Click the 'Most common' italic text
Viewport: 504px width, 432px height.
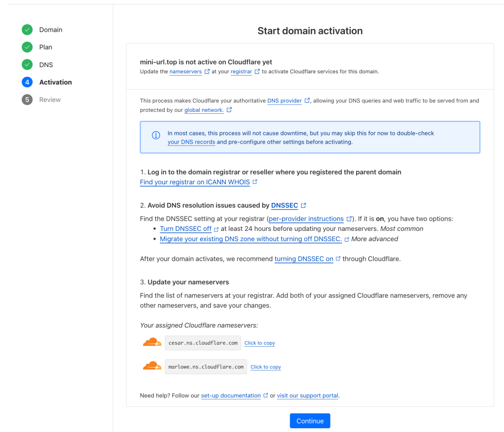click(401, 229)
